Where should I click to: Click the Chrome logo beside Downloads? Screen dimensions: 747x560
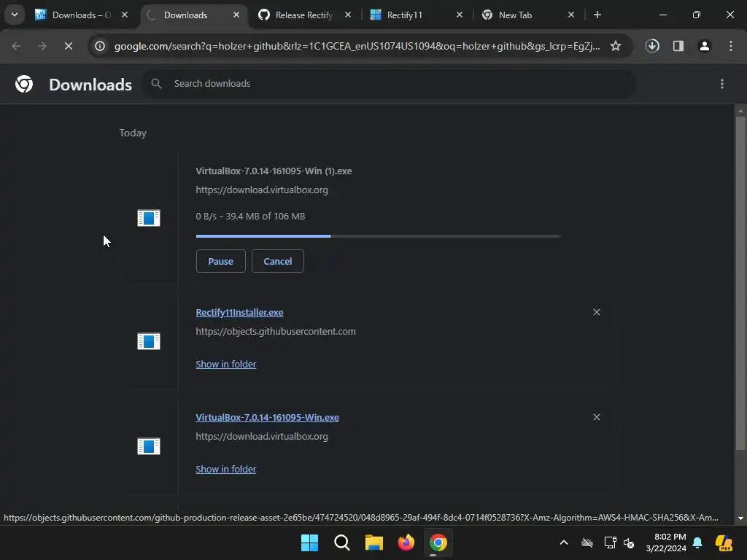click(24, 85)
